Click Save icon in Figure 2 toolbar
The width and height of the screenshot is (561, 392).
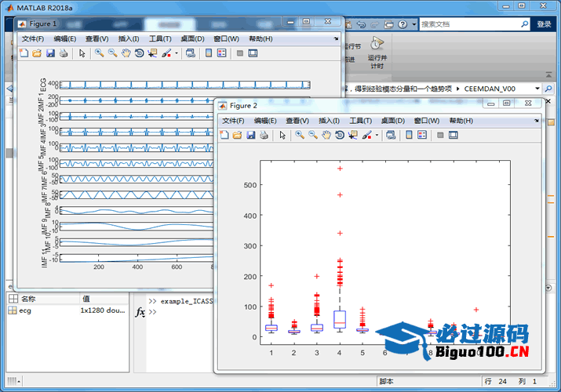pyautogui.click(x=251, y=136)
